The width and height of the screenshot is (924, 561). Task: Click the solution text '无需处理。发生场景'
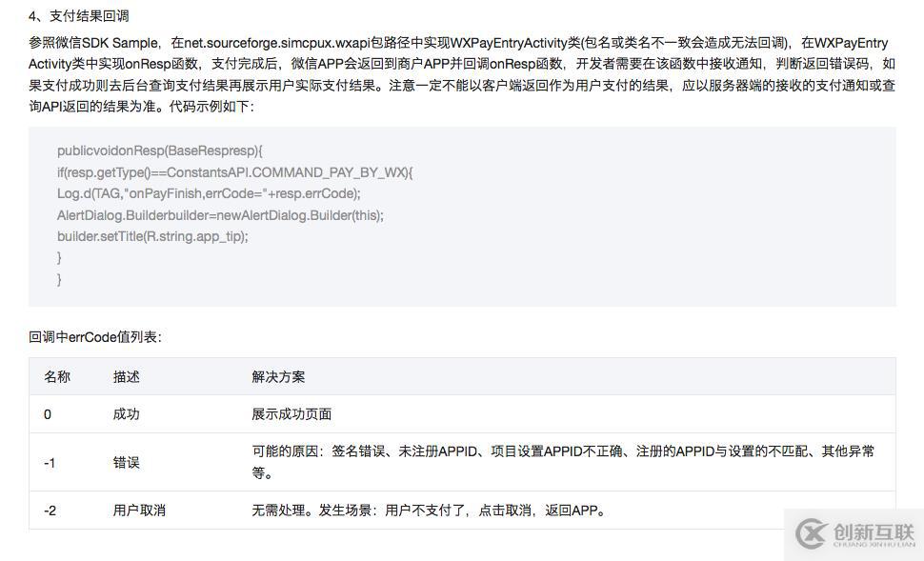pyautogui.click(x=429, y=511)
